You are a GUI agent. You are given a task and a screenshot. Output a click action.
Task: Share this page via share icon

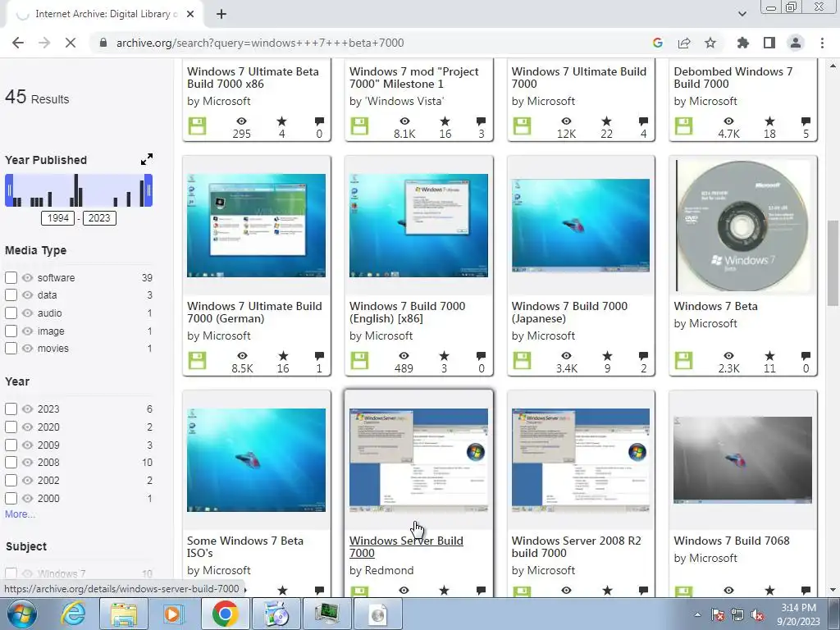[684, 43]
